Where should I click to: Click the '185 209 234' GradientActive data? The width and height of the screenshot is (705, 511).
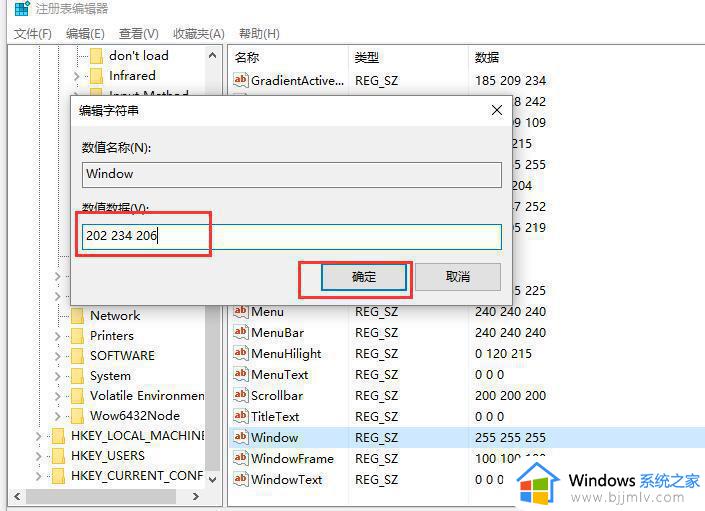pyautogui.click(x=510, y=80)
